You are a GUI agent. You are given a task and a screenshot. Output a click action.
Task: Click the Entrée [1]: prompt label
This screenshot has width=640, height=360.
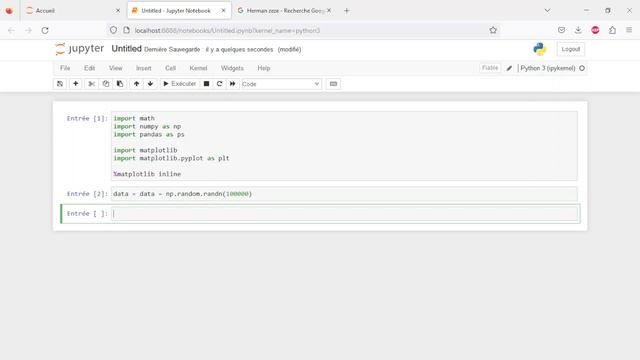point(87,118)
